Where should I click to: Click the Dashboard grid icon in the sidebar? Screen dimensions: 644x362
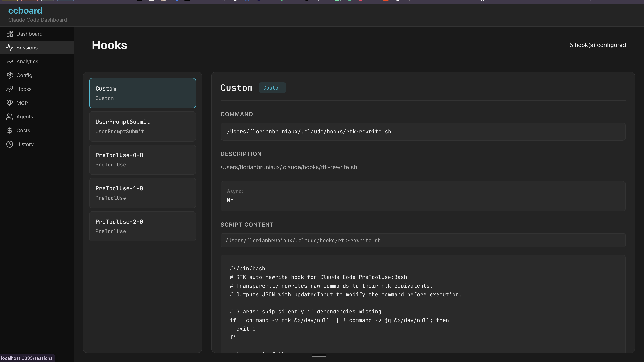point(10,34)
